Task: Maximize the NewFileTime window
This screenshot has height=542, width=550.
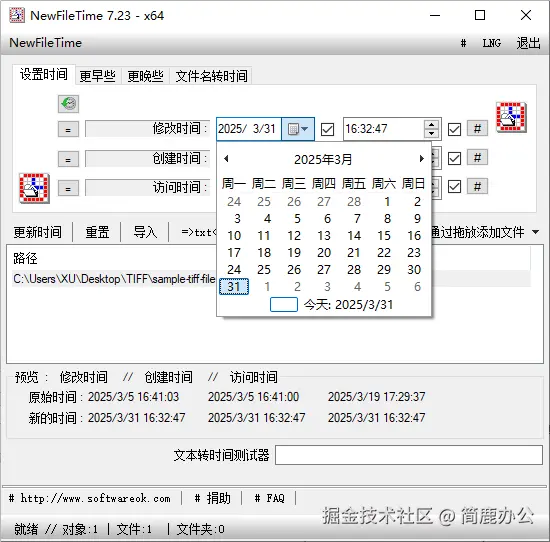Action: coord(480,15)
